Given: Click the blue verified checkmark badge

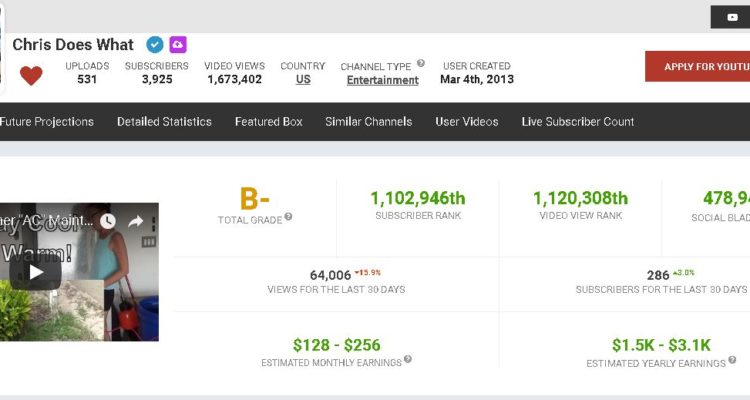Looking at the screenshot, I should (154, 44).
